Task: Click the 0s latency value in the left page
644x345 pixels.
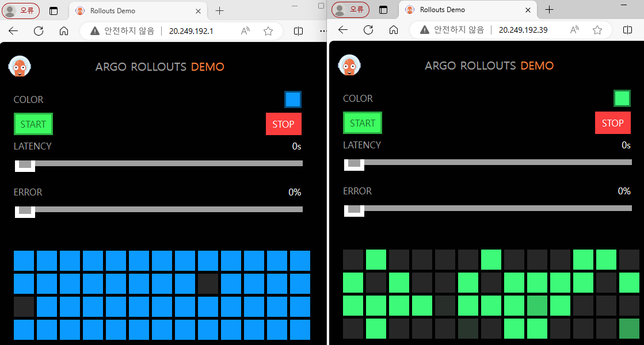Action: point(296,147)
